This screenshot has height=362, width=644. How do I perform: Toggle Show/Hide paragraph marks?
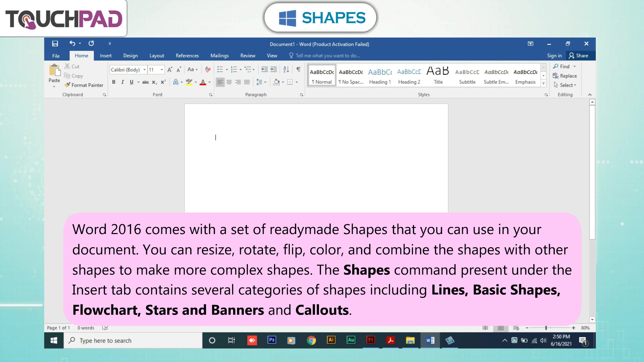click(298, 70)
